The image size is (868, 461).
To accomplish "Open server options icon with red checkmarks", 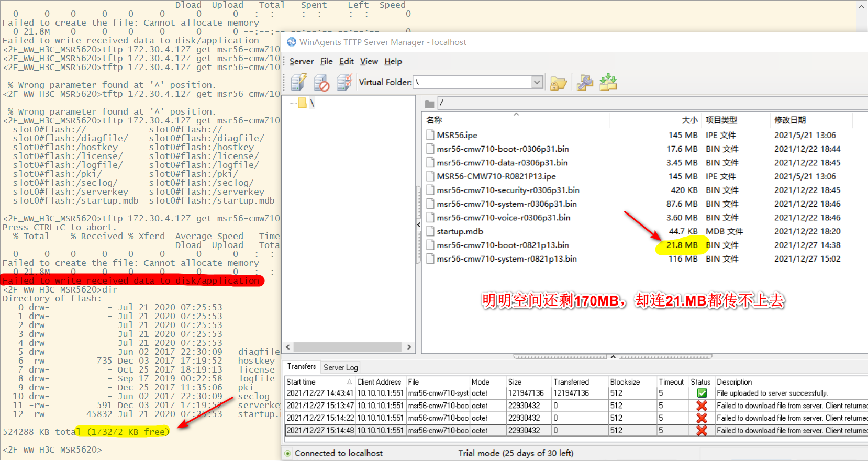I will (344, 82).
